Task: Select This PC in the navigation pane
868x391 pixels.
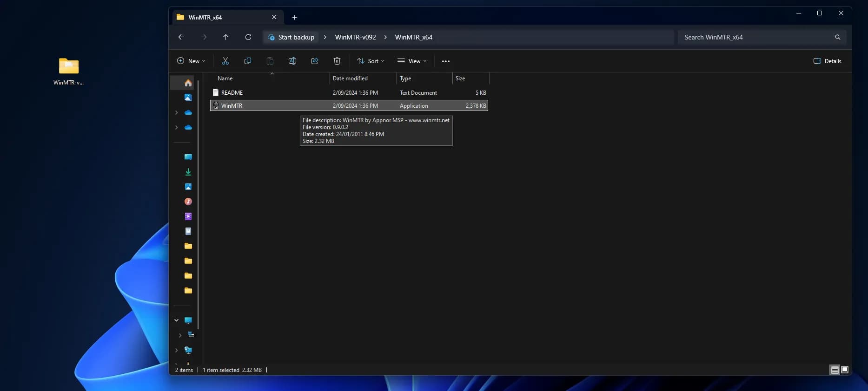Action: [188, 320]
